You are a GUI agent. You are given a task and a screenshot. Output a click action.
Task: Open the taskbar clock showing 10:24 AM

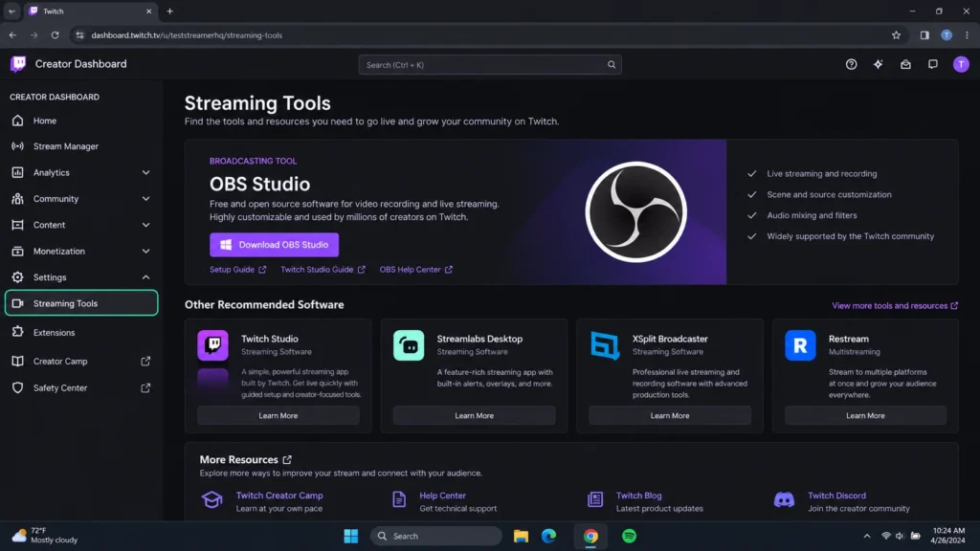(x=947, y=536)
